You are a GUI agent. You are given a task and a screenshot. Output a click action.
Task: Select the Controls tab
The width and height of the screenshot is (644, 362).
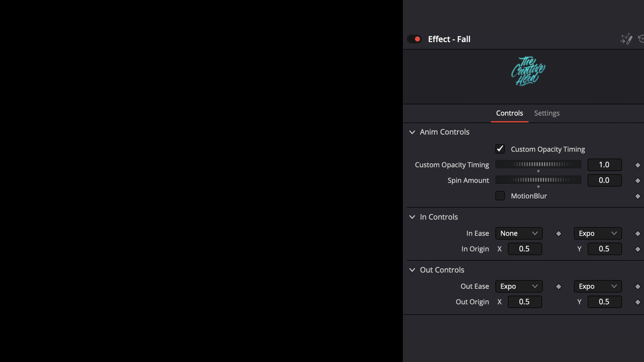[x=509, y=113]
